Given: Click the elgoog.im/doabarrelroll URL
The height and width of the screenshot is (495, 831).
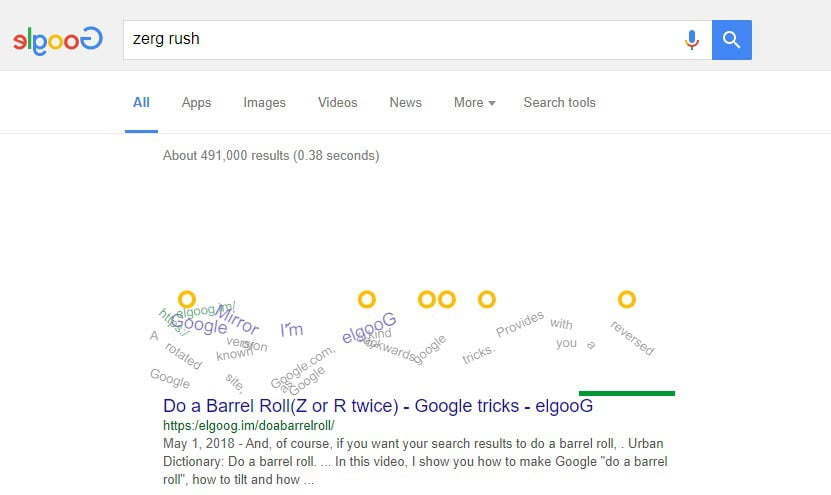Looking at the screenshot, I should coord(249,425).
